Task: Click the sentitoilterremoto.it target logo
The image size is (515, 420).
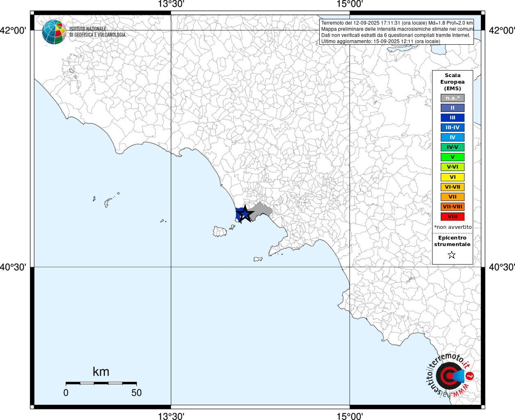Action: point(449,375)
